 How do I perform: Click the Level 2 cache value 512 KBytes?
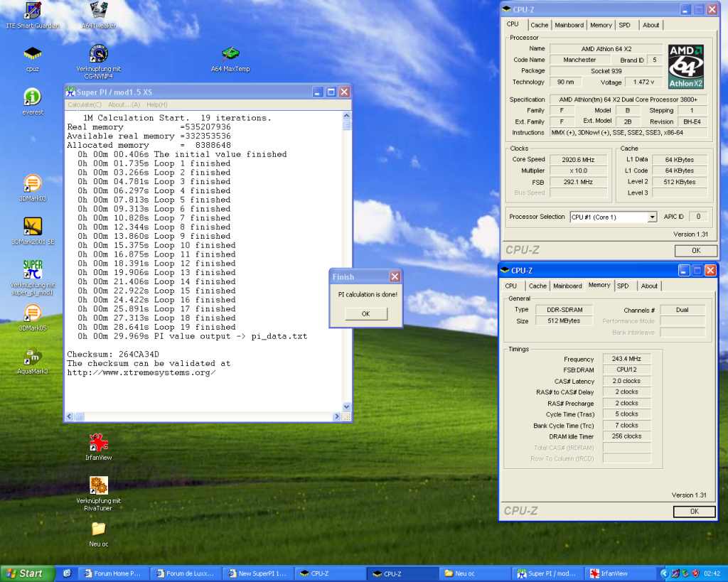coord(679,182)
